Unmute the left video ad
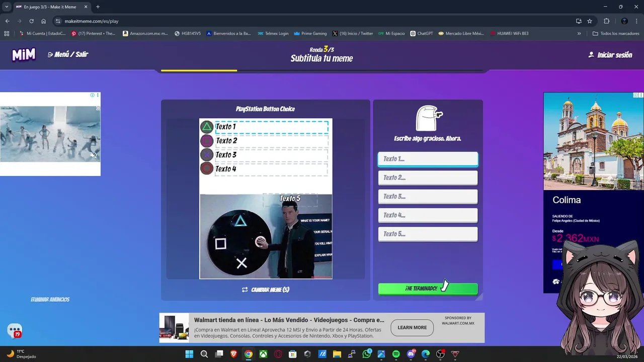This screenshot has height=362, width=644. [93, 155]
